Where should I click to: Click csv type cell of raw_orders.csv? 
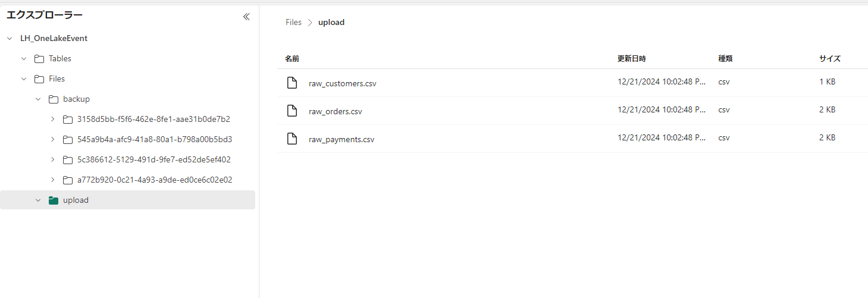click(x=724, y=110)
